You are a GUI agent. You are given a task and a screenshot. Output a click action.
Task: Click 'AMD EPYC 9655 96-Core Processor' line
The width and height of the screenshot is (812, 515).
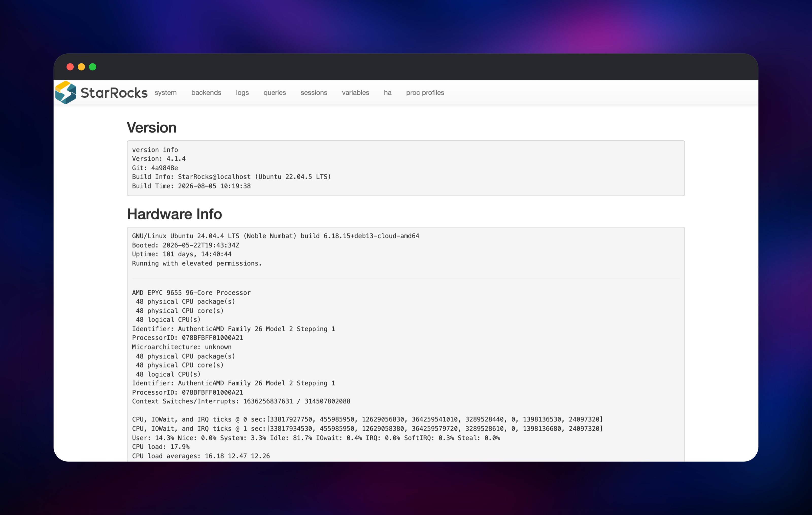[192, 293]
